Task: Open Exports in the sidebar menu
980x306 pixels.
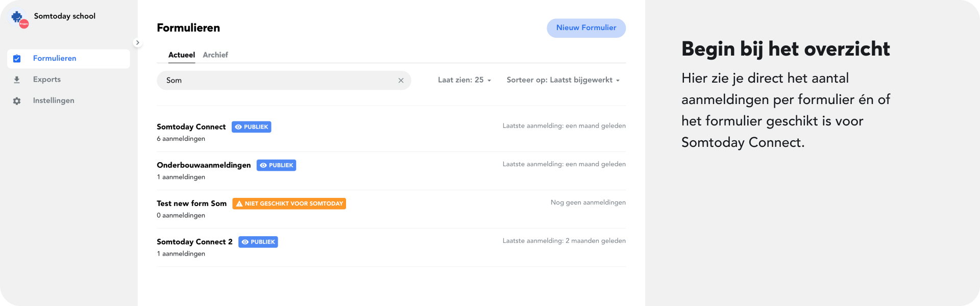Action: click(47, 80)
